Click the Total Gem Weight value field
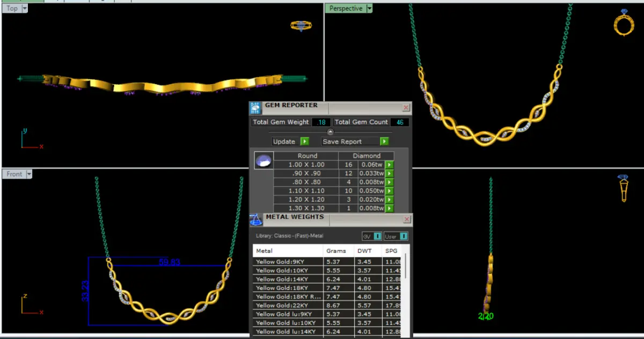 tap(321, 122)
